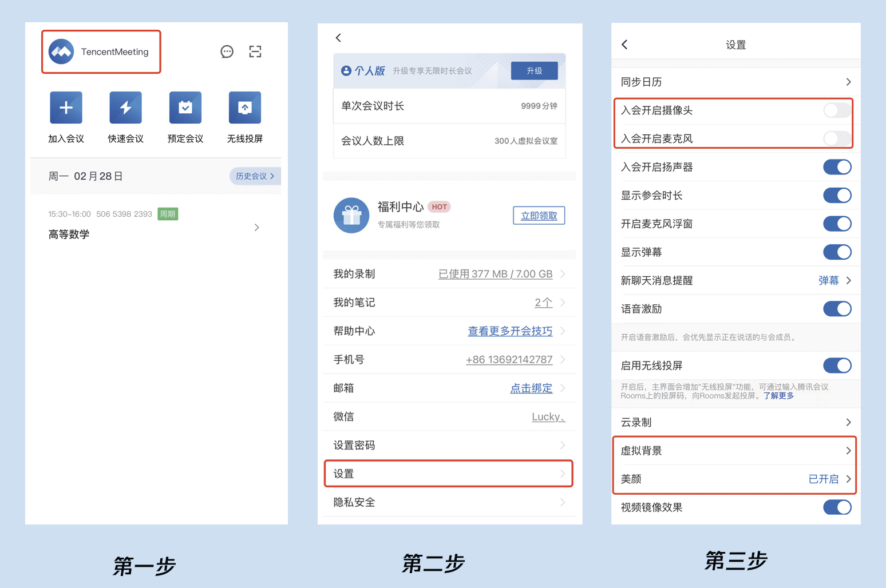The height and width of the screenshot is (588, 886).
Task: Tap the 福利中心 gift icon
Action: pyautogui.click(x=351, y=216)
